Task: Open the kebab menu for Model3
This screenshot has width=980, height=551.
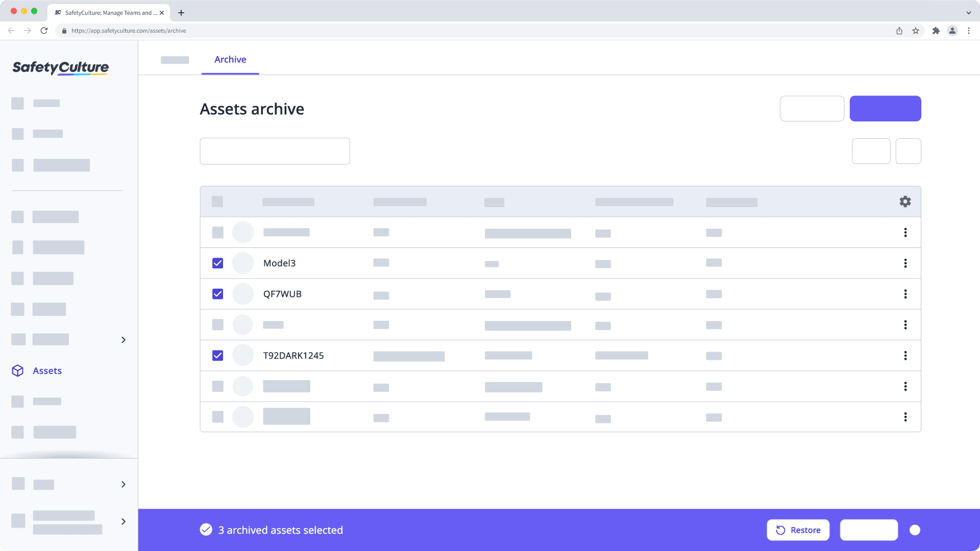Action: click(x=905, y=263)
